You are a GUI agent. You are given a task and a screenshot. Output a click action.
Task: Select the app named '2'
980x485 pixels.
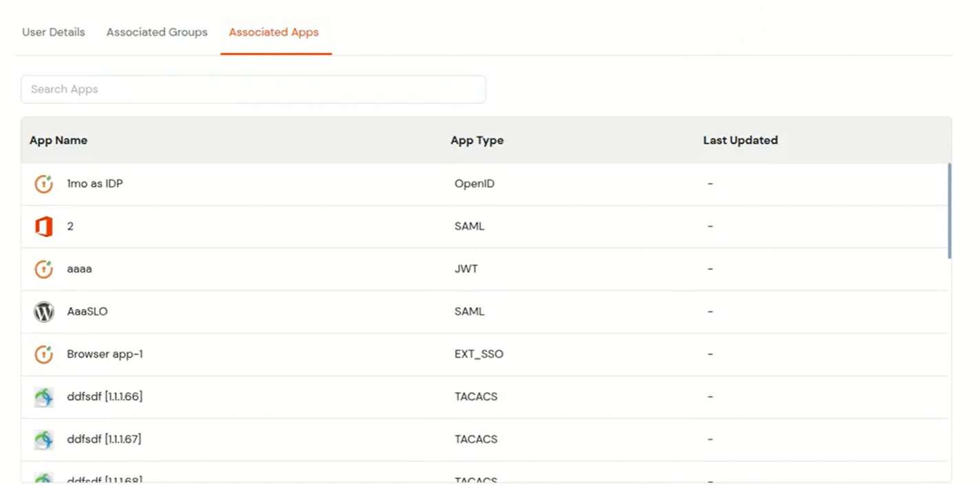click(70, 227)
